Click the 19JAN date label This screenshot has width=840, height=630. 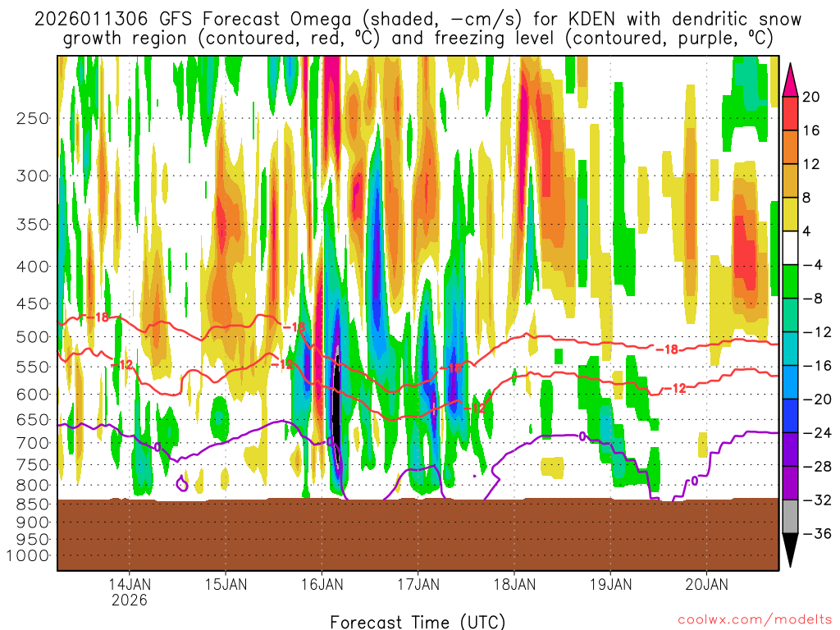(x=610, y=584)
